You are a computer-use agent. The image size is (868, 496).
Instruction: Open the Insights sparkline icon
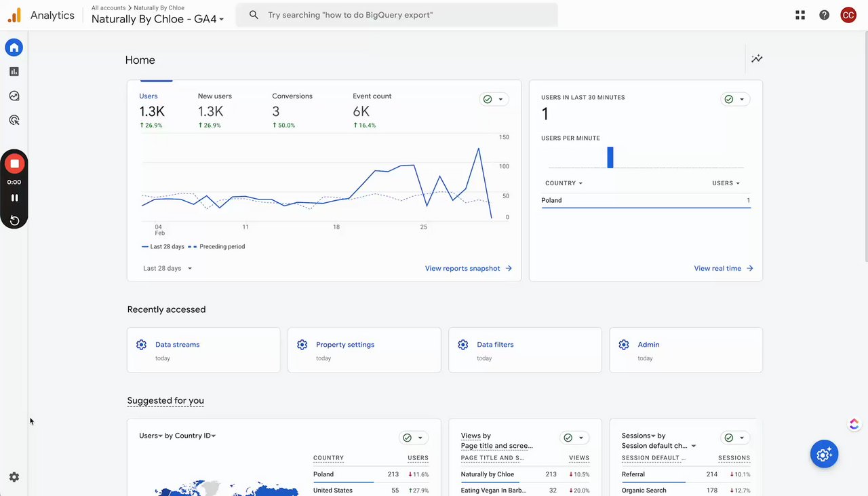(757, 59)
